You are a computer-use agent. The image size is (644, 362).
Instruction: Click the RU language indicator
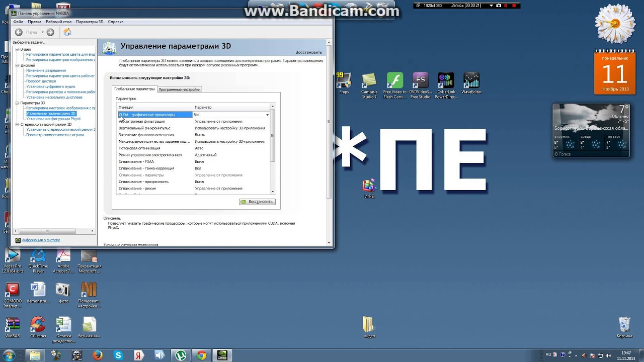pyautogui.click(x=548, y=354)
